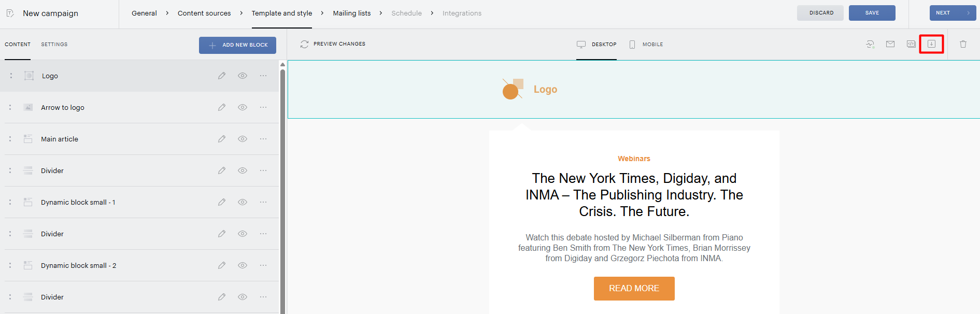Image resolution: width=980 pixels, height=314 pixels.
Task: Click the drag handle of the Logo block
Action: click(x=10, y=76)
